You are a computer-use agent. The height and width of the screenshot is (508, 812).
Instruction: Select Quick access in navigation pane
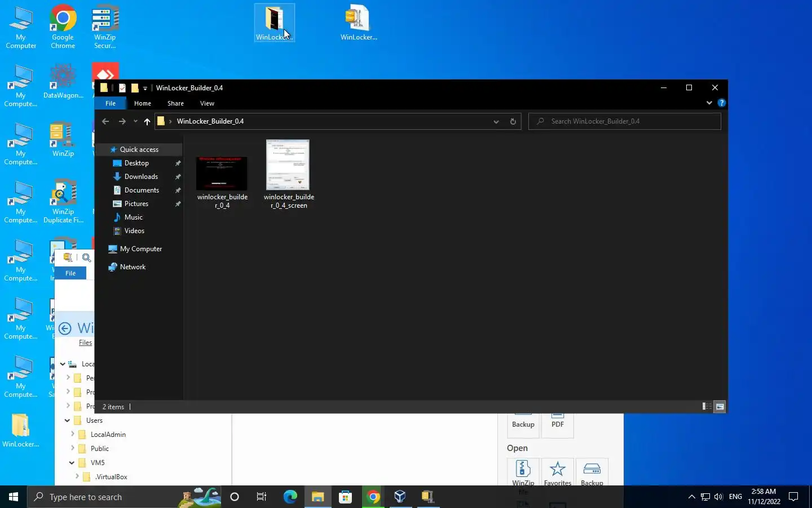(139, 150)
